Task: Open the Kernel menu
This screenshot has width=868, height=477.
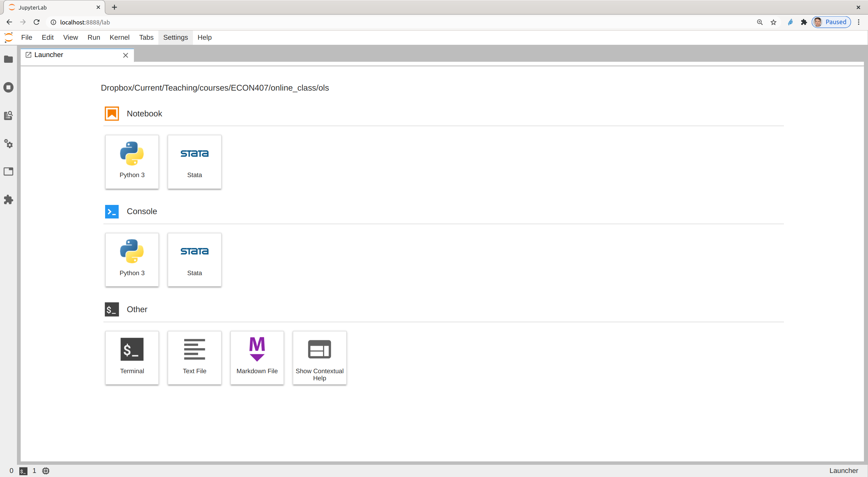Action: click(x=119, y=37)
